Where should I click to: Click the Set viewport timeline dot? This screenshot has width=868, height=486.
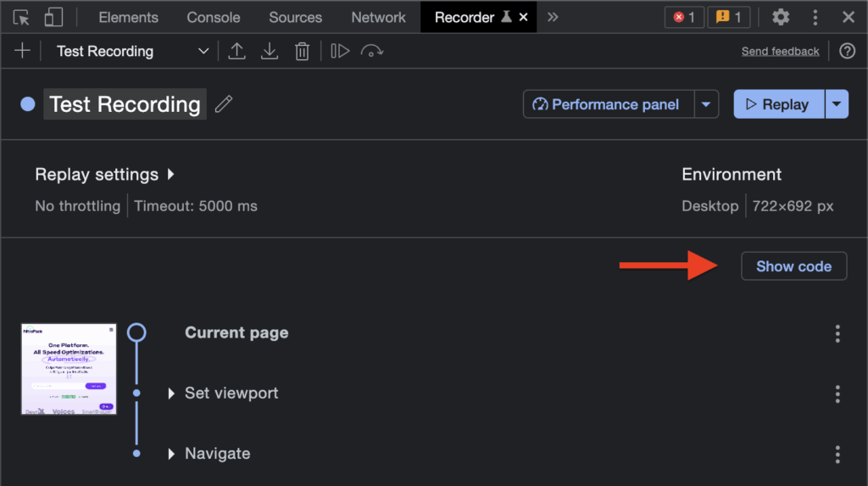tap(136, 393)
